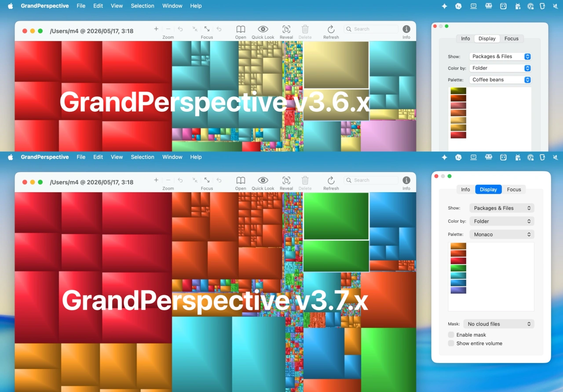This screenshot has height=392, width=563.
Task: Zoom out with minus icon in v3.7.x toolbar
Action: pos(168,180)
